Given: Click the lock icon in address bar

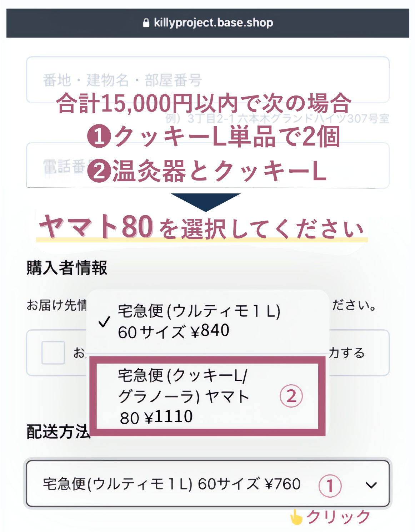Looking at the screenshot, I should pyautogui.click(x=146, y=23).
